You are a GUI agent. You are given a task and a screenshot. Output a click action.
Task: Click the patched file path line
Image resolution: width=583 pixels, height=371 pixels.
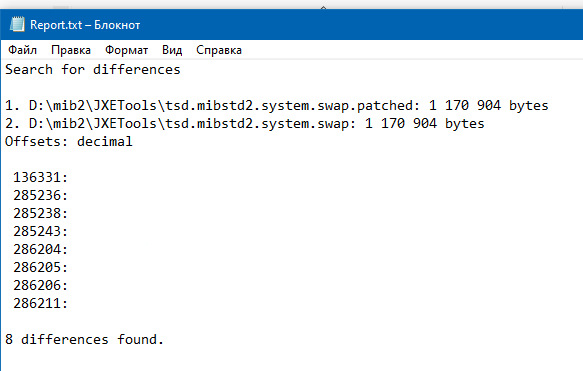pos(277,106)
